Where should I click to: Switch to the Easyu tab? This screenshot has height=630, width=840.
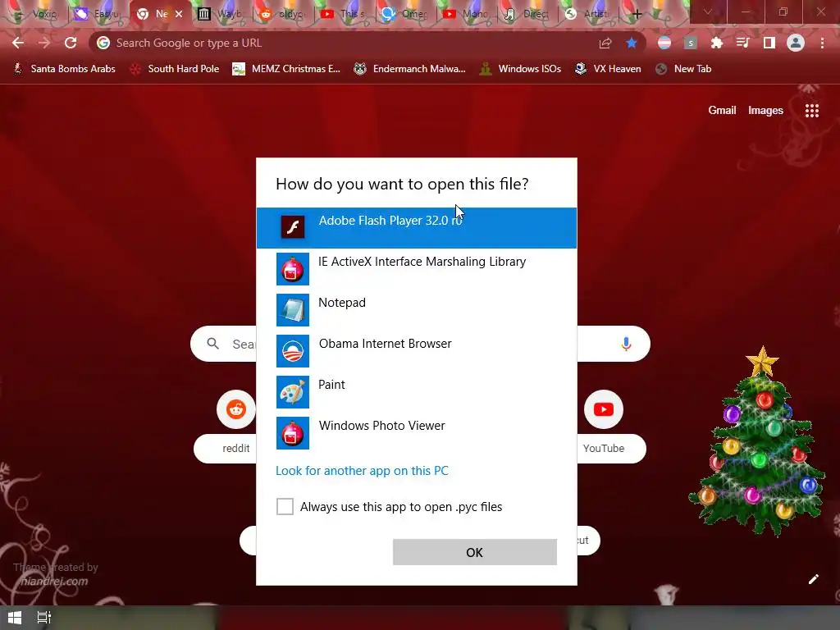click(x=98, y=14)
